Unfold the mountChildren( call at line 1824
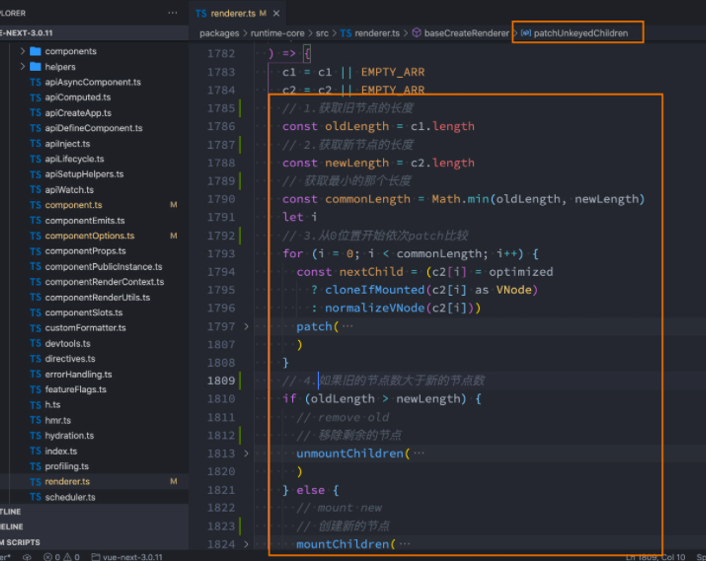This screenshot has height=561, width=706. pyautogui.click(x=246, y=544)
